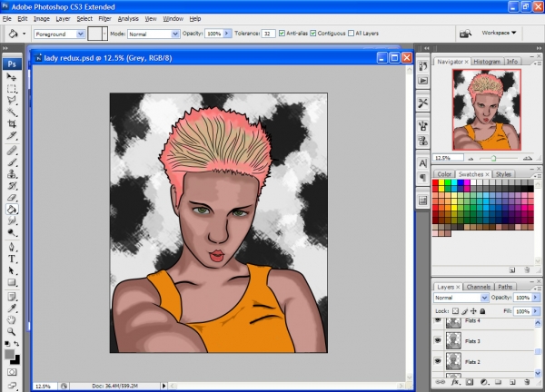Open the Layers panel Fill arrow

(x=536, y=311)
